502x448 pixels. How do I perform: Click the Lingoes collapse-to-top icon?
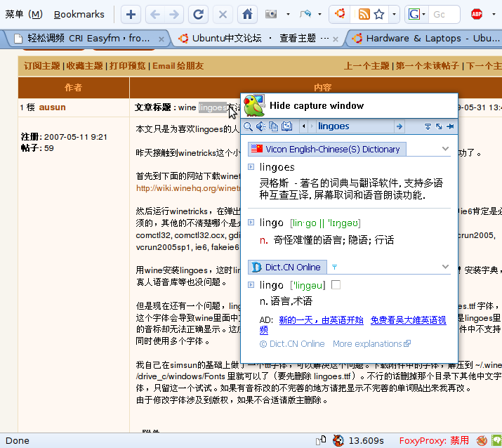(x=428, y=126)
